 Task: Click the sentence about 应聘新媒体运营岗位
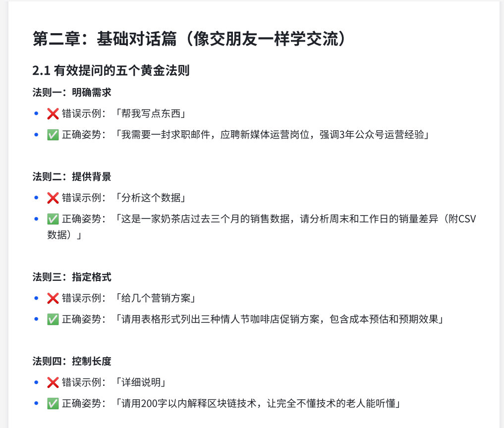coord(272,135)
